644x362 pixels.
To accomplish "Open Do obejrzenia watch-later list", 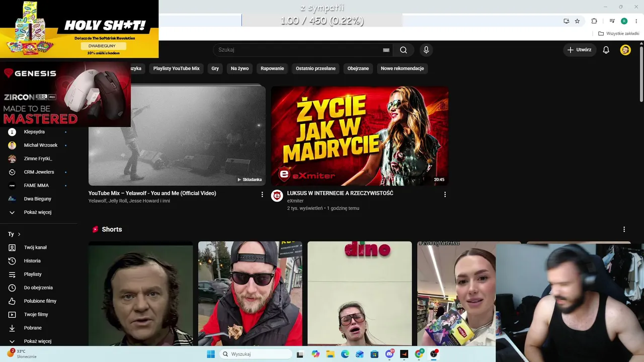I will (x=39, y=288).
